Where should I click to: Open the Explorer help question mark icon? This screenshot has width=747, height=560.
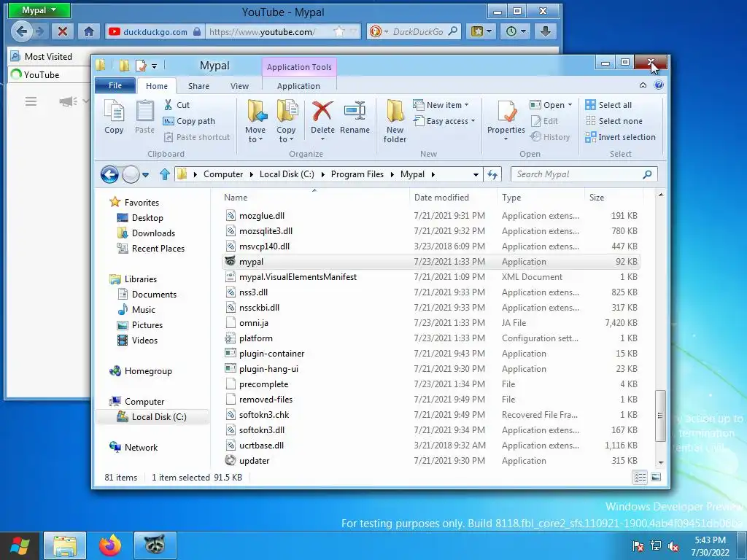click(659, 85)
